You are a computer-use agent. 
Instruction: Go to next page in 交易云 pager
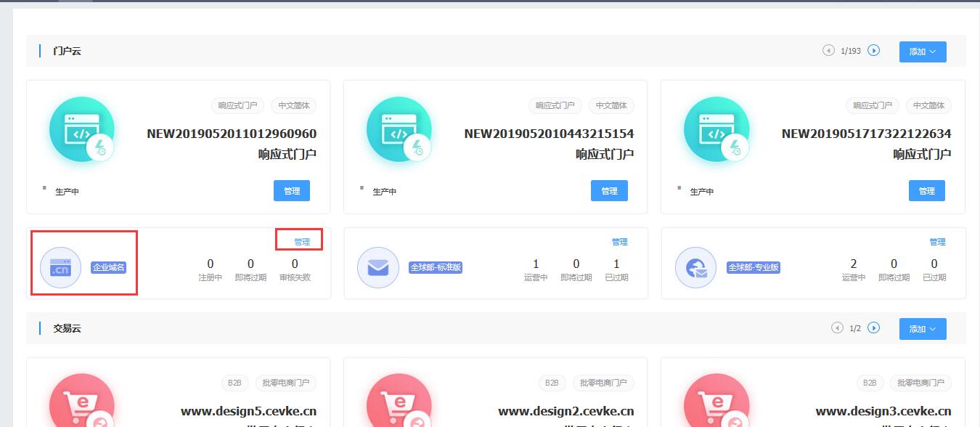pyautogui.click(x=874, y=328)
